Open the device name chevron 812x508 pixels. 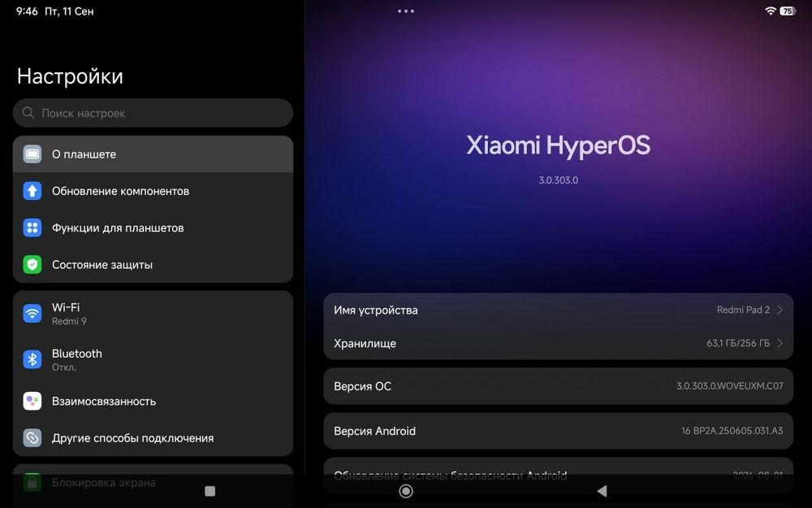click(x=780, y=310)
